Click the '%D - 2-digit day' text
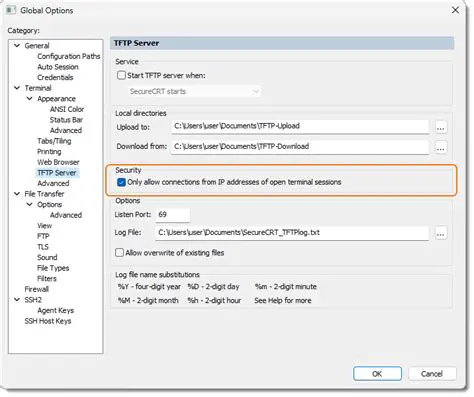Image resolution: width=474 pixels, height=397 pixels. tap(213, 287)
